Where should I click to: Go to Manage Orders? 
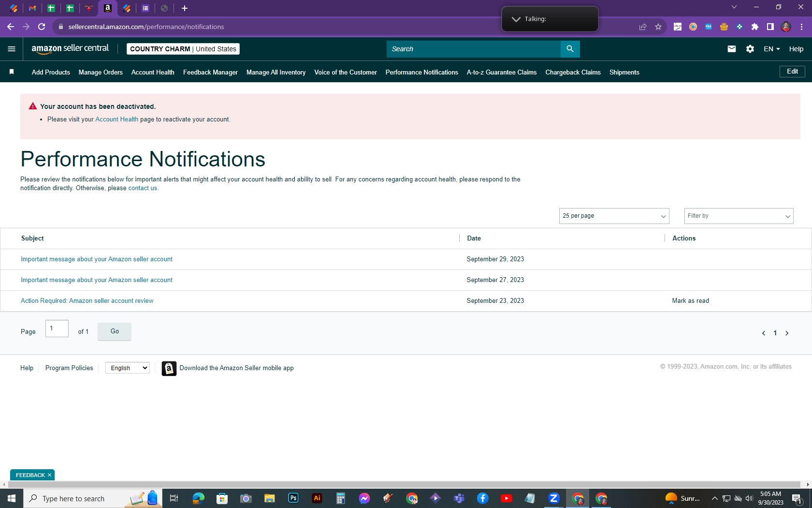pyautogui.click(x=101, y=72)
